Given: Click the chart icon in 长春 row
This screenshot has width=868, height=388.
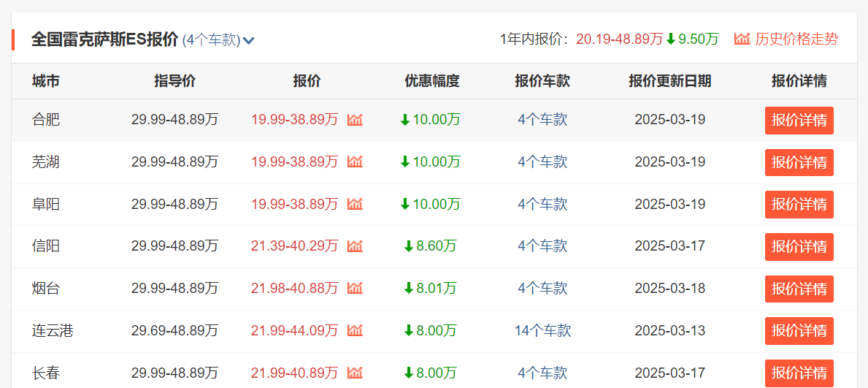Looking at the screenshot, I should pyautogui.click(x=355, y=373).
